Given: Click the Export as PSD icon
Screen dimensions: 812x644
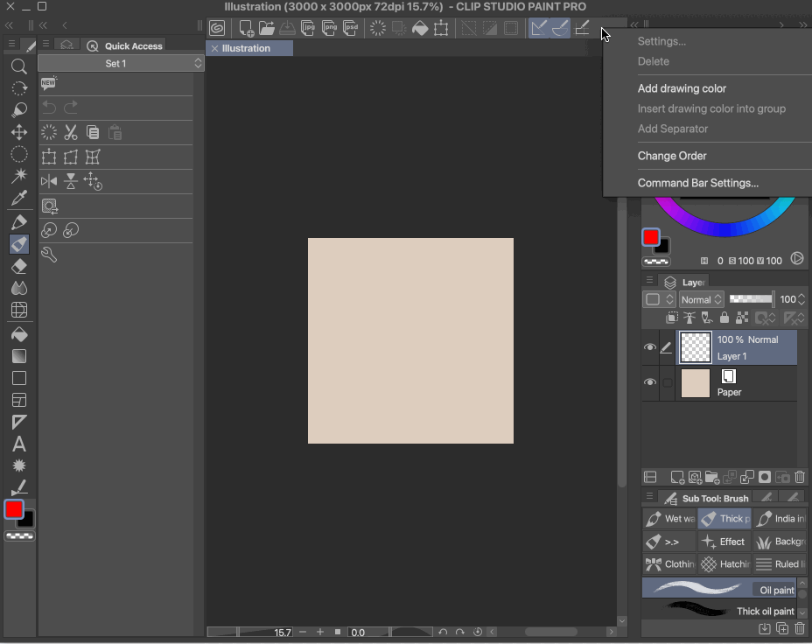Looking at the screenshot, I should (350, 28).
